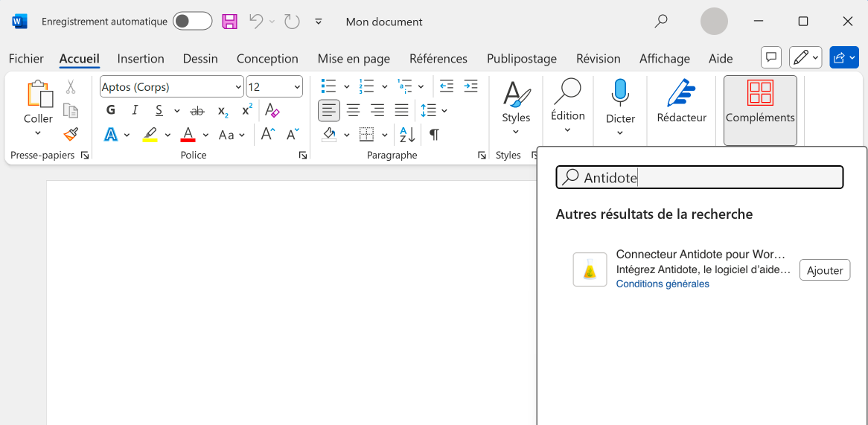Open the Rédacteur editor tool

pos(681,102)
